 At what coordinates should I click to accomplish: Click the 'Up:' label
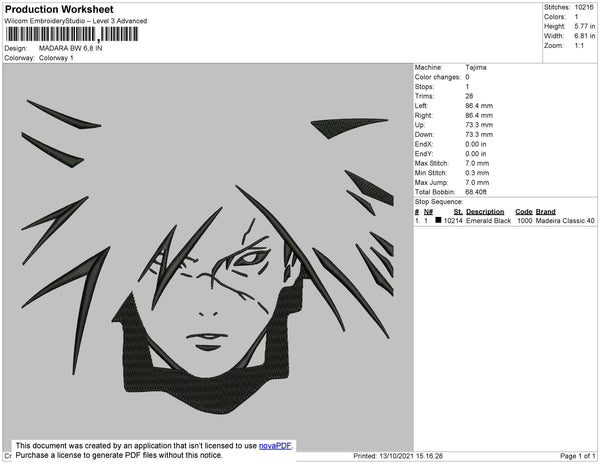pos(420,125)
